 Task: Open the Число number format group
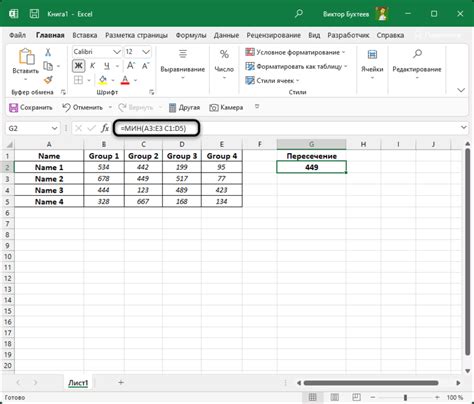224,65
